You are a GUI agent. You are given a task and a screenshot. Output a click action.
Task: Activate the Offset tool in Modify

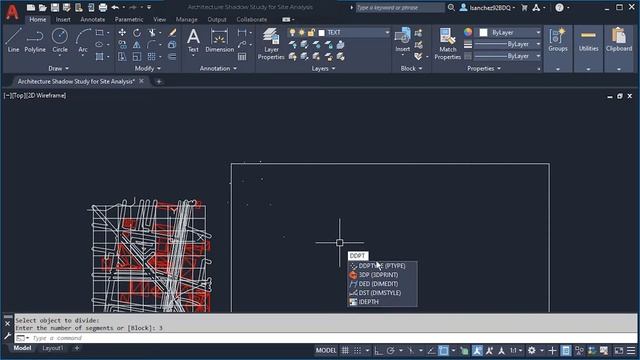[172, 57]
